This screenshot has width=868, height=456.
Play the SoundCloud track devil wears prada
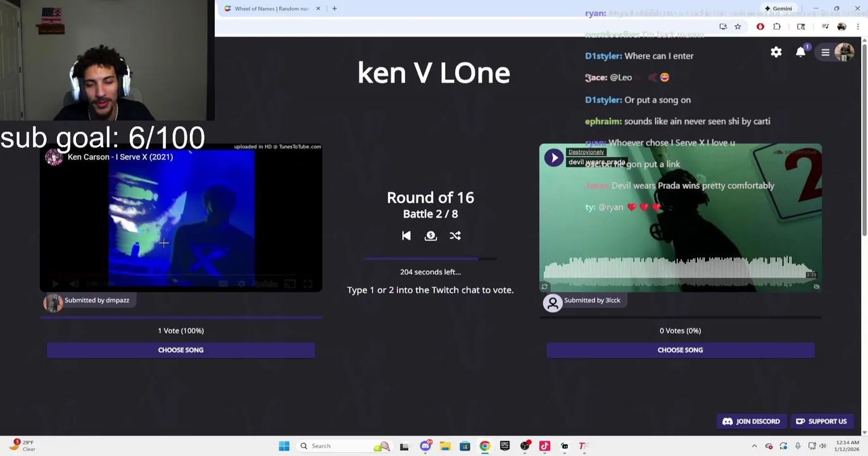554,158
